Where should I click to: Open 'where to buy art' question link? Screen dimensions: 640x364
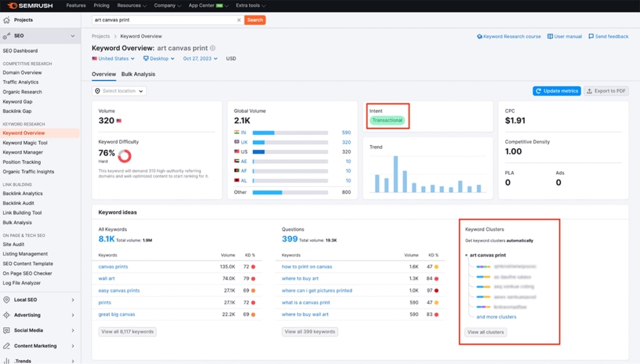pyautogui.click(x=300, y=278)
